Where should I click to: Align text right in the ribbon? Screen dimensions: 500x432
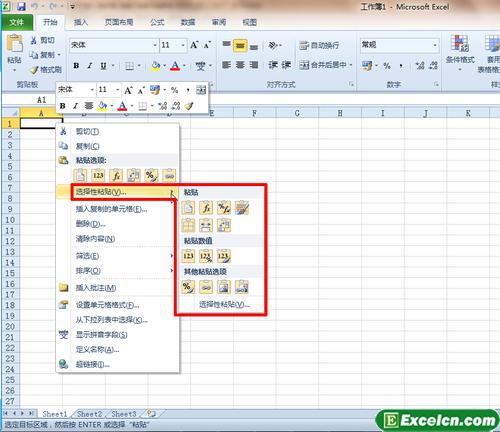pos(254,65)
